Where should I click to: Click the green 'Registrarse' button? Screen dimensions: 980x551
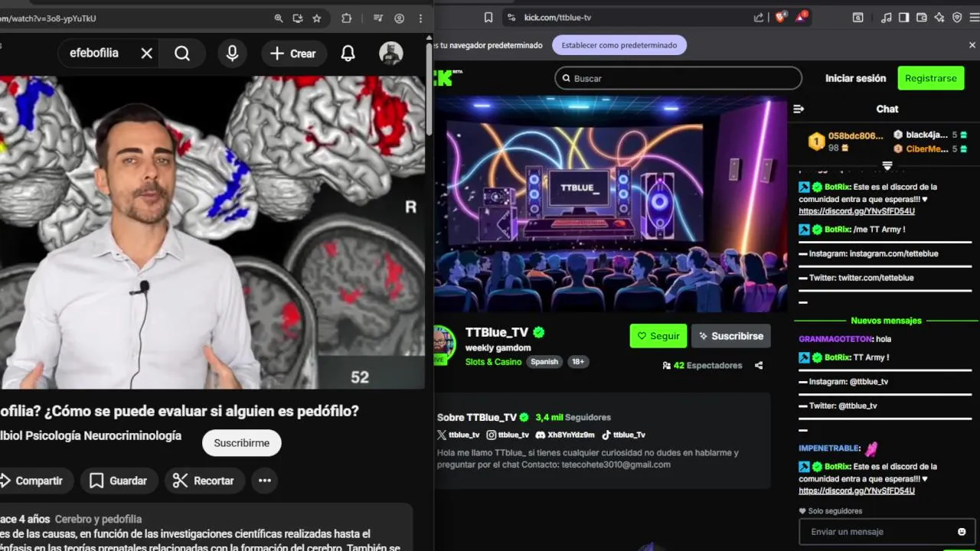[x=930, y=78]
